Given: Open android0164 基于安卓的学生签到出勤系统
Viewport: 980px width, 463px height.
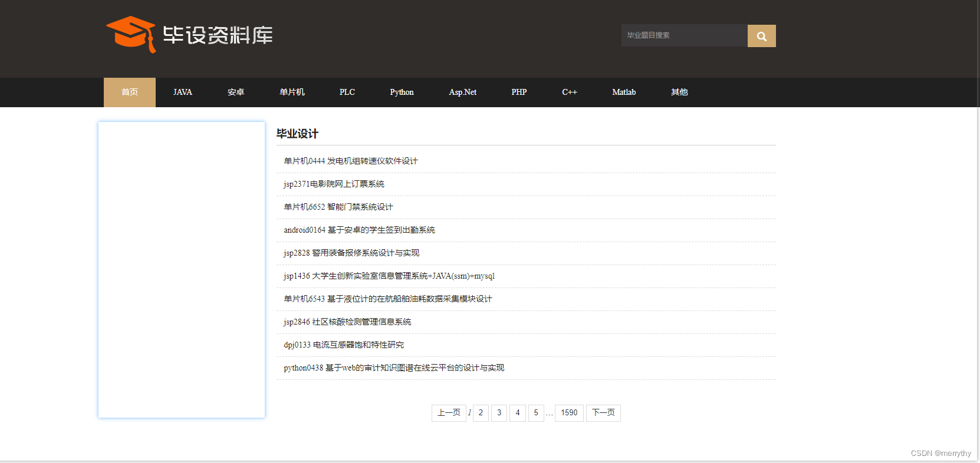Looking at the screenshot, I should point(359,230).
